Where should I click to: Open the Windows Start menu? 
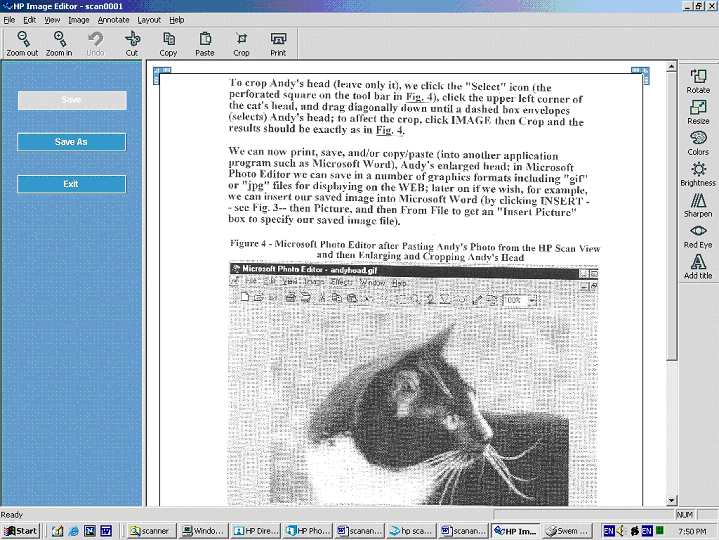click(20, 530)
